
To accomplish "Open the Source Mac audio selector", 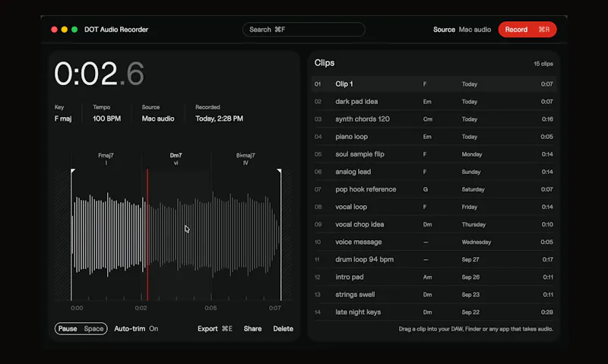I will [x=462, y=30].
